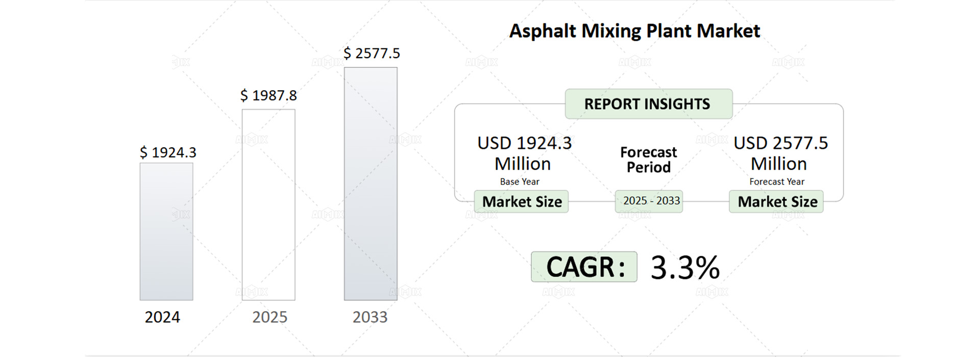
Task: Select the tall 2033 chart bar
Action: (x=371, y=184)
